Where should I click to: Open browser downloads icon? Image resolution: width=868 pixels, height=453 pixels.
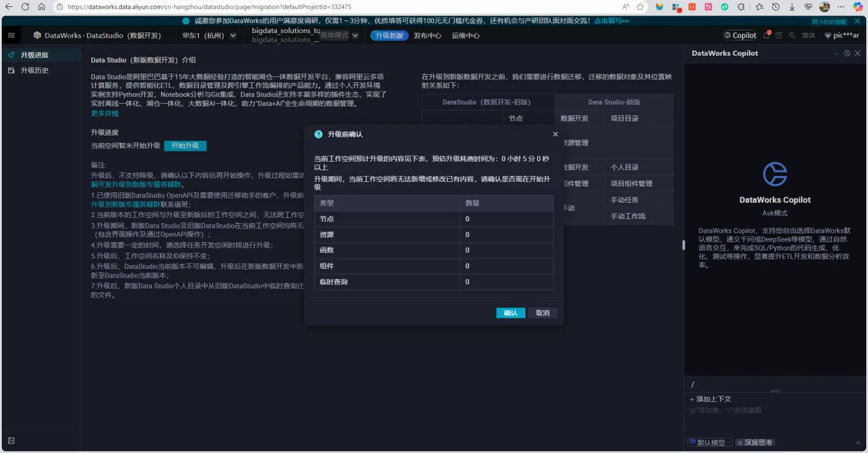click(792, 7)
